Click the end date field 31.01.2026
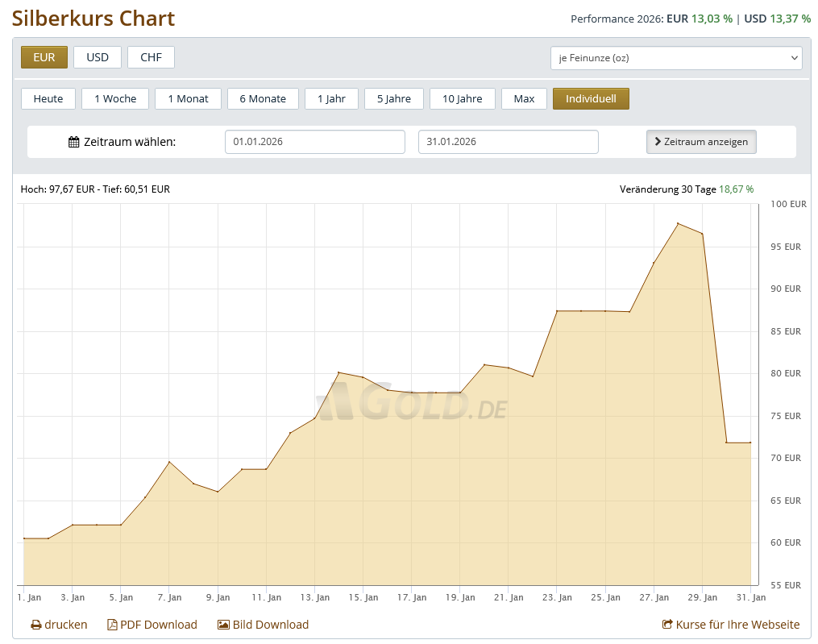This screenshot has width=818, height=644. click(x=508, y=142)
